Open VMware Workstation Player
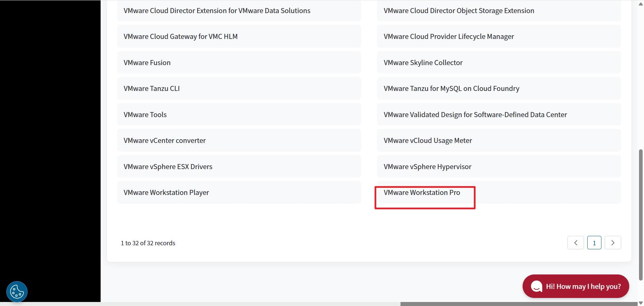Screen dimensions: 644x306 (x=239, y=193)
